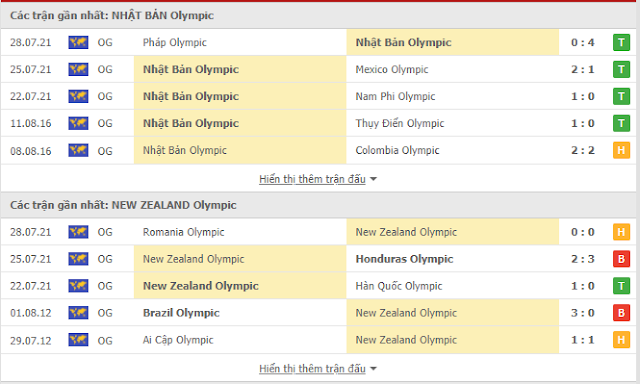
Task: Open the 3 : 0 score of Brazil match
Action: (x=582, y=313)
